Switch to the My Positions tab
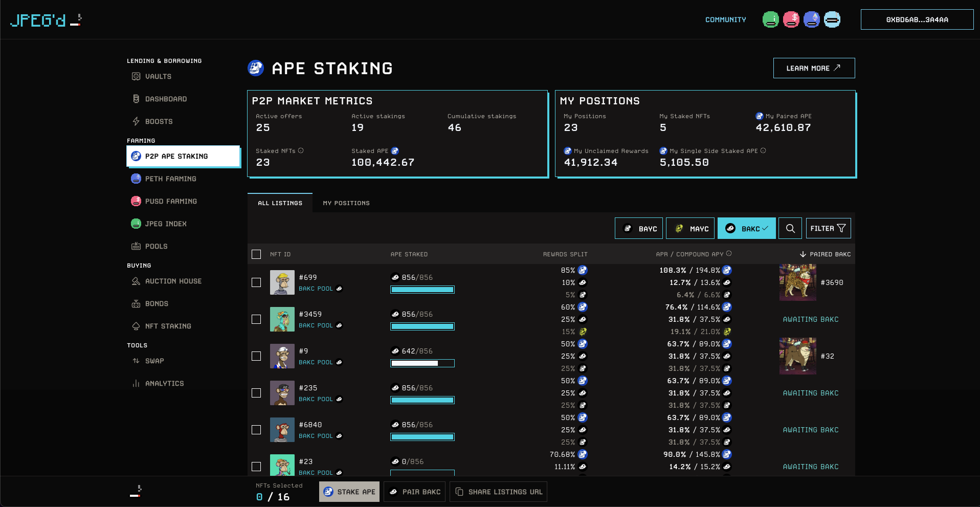Viewport: 980px width, 507px height. click(346, 203)
